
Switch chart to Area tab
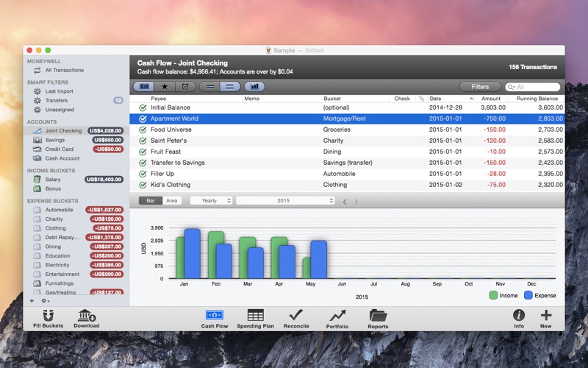(x=171, y=200)
